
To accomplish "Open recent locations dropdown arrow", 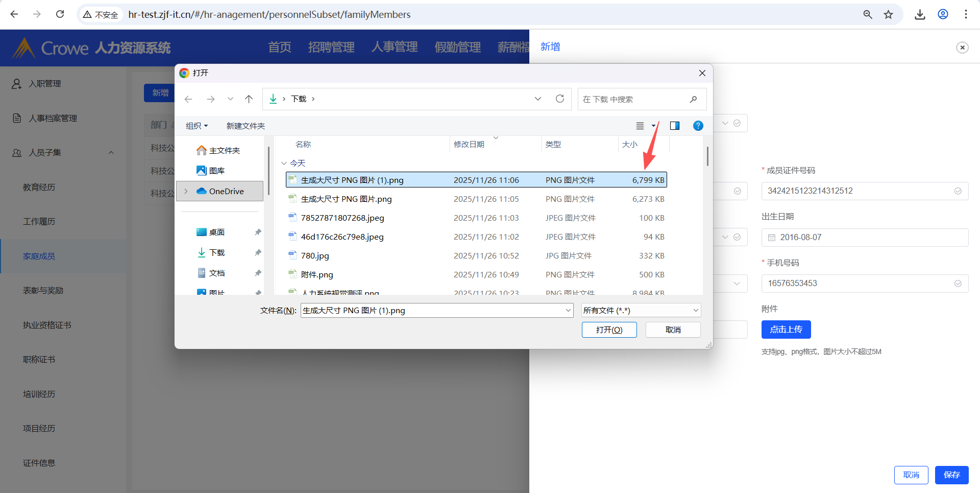I will click(x=230, y=99).
